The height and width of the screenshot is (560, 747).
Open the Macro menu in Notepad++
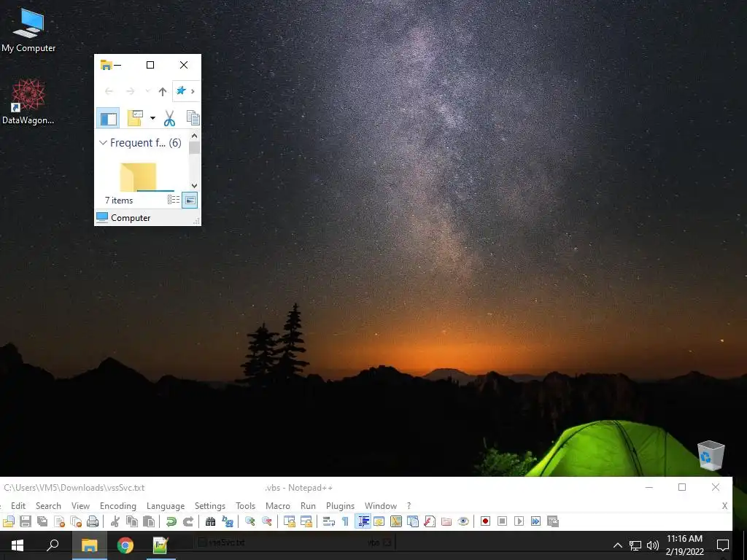[278, 506]
